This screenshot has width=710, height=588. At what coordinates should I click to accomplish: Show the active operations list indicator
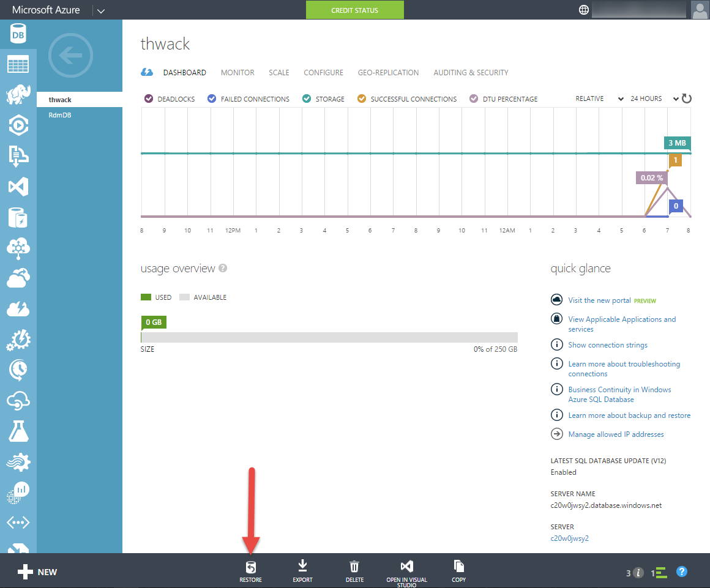[x=659, y=573]
